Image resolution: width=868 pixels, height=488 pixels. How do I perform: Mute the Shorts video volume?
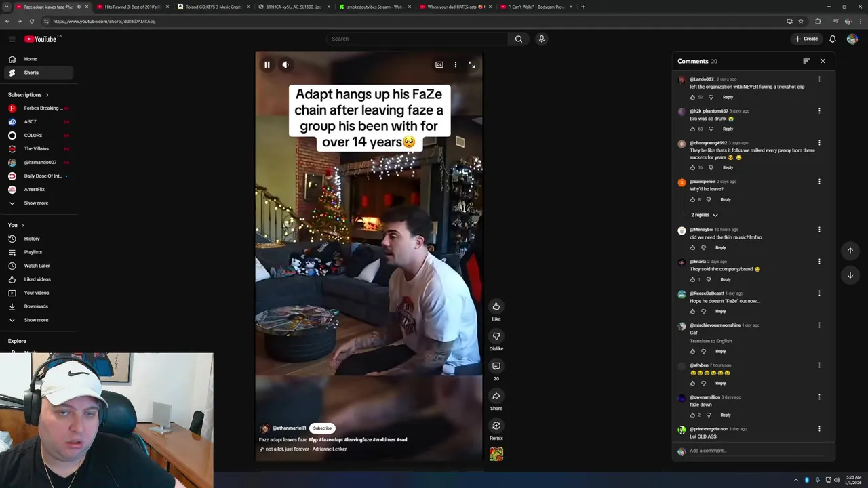[x=285, y=65]
